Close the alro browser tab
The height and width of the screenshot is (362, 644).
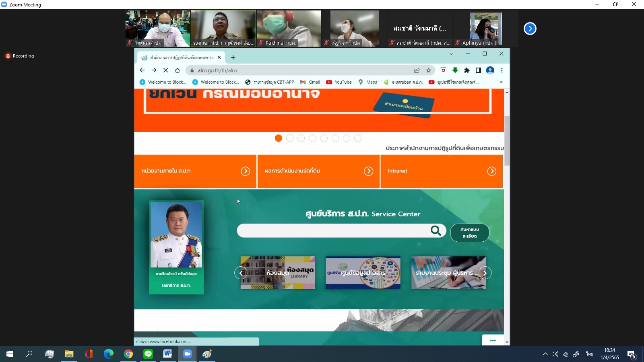point(219,58)
